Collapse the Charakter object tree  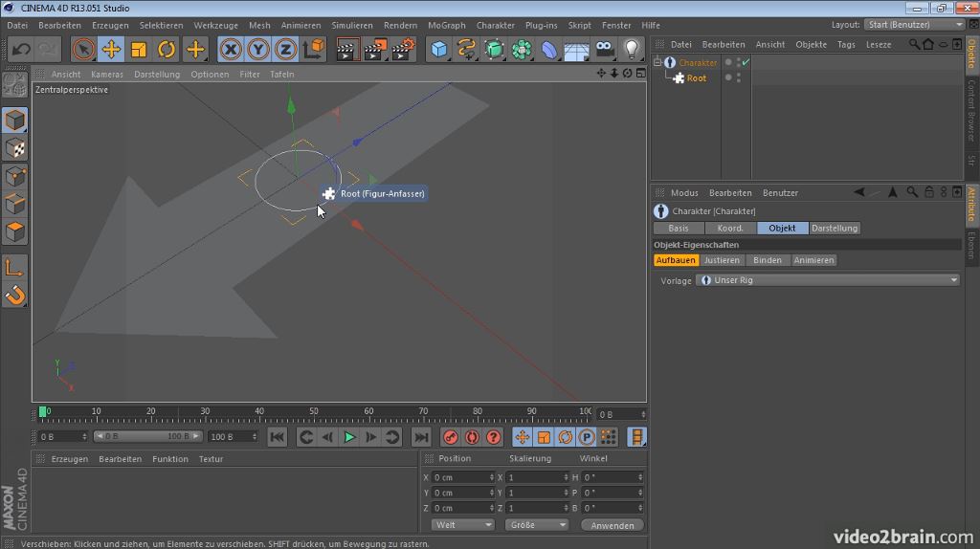click(657, 62)
